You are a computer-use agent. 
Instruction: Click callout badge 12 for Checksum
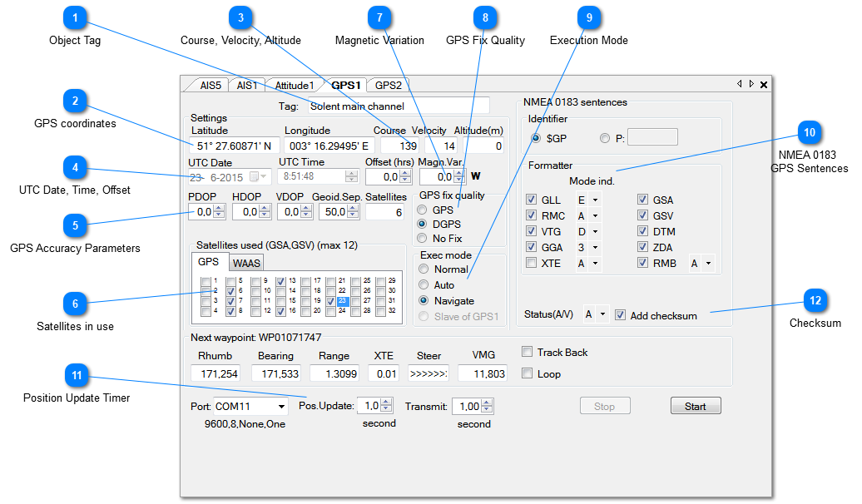pos(815,300)
